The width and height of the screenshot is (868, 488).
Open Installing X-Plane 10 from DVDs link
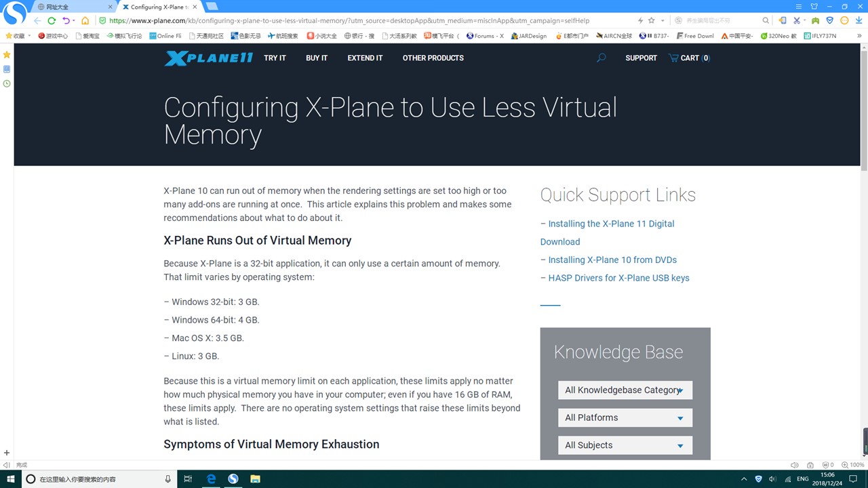pos(612,260)
